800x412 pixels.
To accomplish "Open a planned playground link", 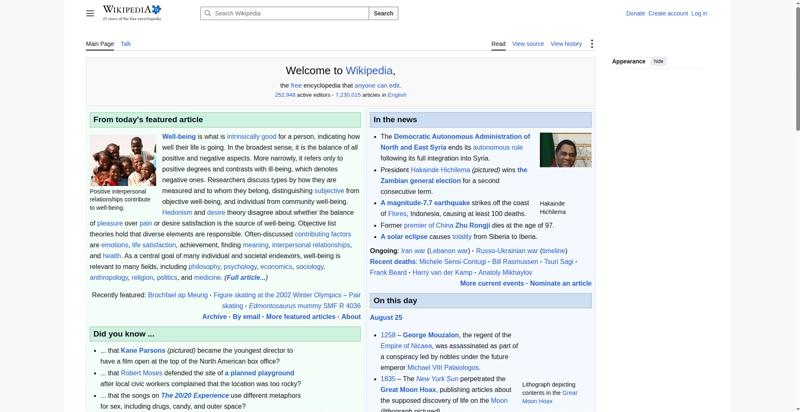I will coord(259,373).
